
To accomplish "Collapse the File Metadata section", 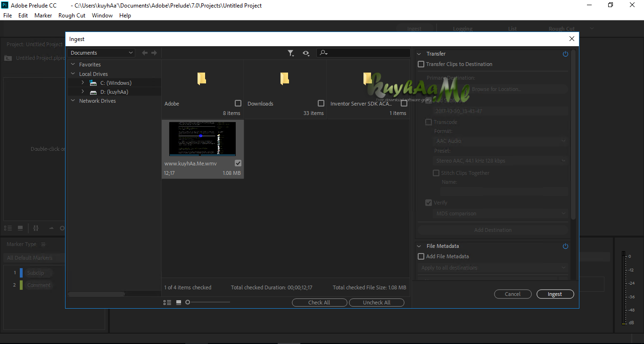I will (419, 246).
